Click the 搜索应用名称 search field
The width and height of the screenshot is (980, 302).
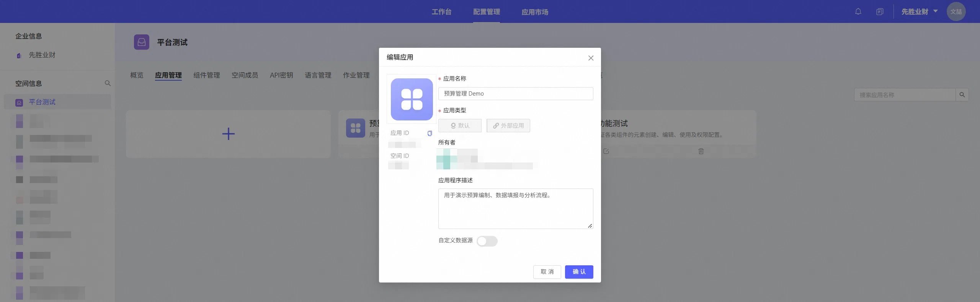[x=905, y=95]
